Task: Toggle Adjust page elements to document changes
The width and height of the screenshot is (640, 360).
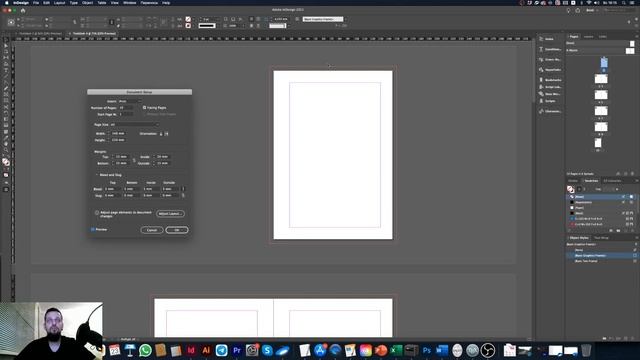Action: point(97,213)
